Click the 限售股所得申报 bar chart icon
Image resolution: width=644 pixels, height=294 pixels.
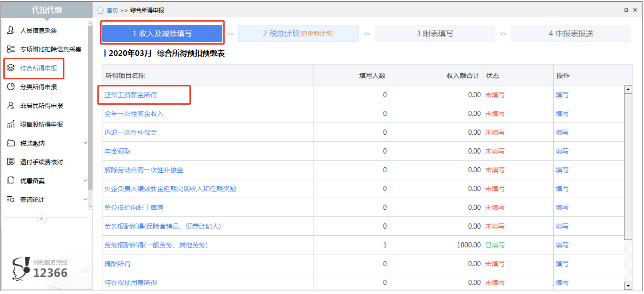pos(11,124)
